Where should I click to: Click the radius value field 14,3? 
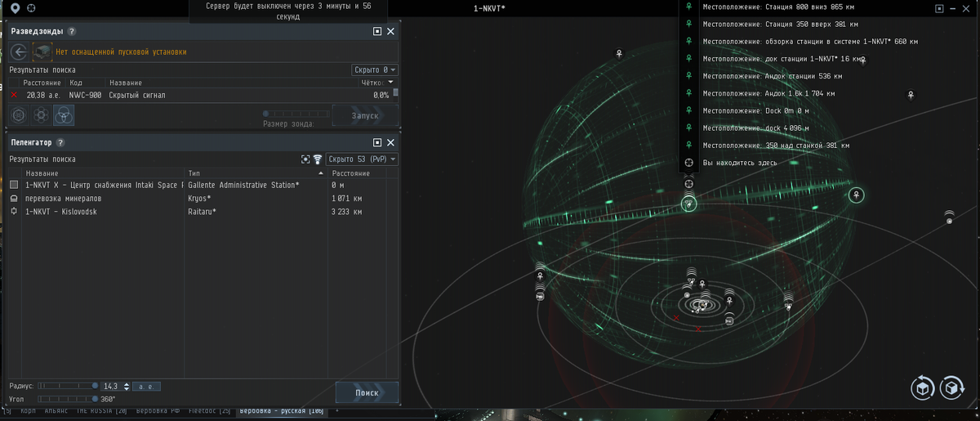(110, 386)
